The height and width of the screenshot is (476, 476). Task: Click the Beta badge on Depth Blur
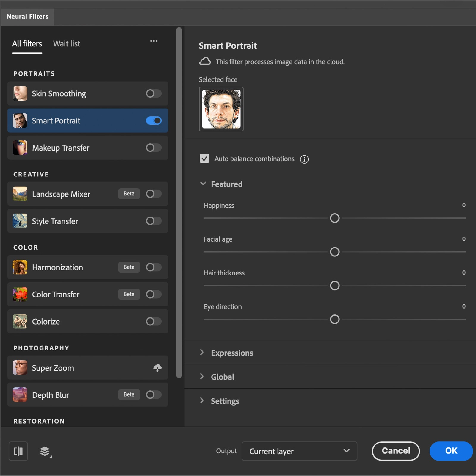129,394
